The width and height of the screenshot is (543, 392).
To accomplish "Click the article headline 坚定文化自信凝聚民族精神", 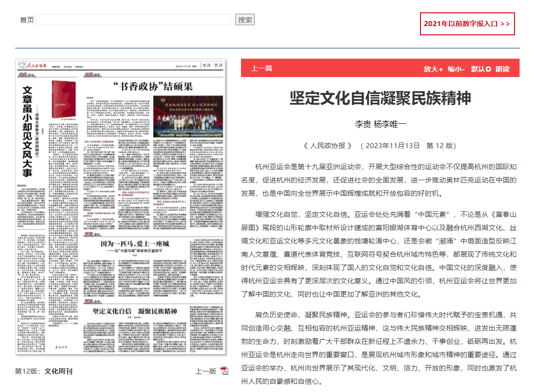I will tap(380, 99).
